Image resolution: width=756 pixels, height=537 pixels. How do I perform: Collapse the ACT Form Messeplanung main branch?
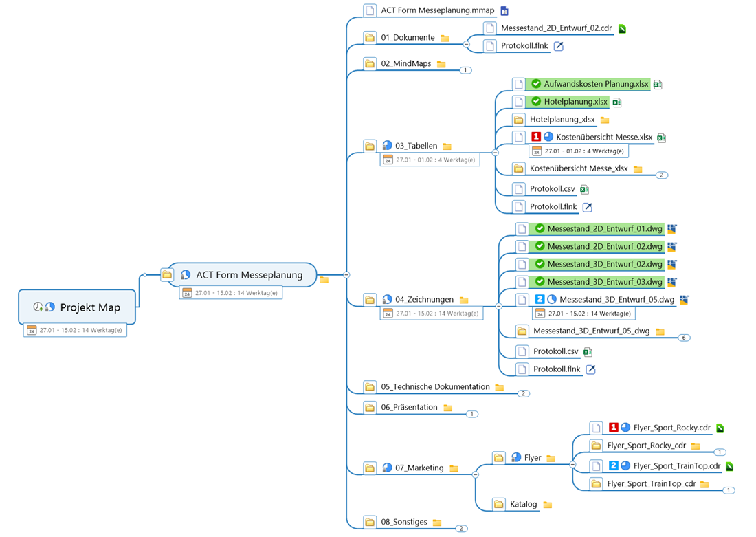(346, 275)
